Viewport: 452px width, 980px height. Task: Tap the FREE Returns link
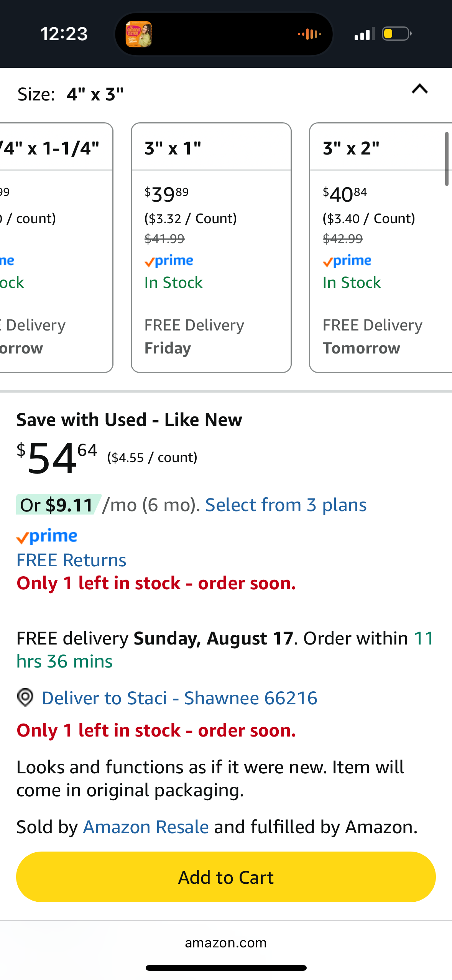click(71, 560)
